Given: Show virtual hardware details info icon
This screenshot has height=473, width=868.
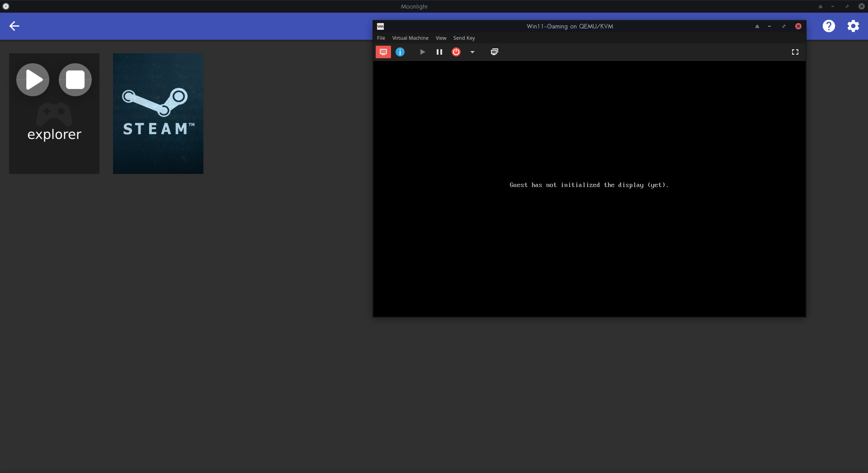Looking at the screenshot, I should (400, 52).
